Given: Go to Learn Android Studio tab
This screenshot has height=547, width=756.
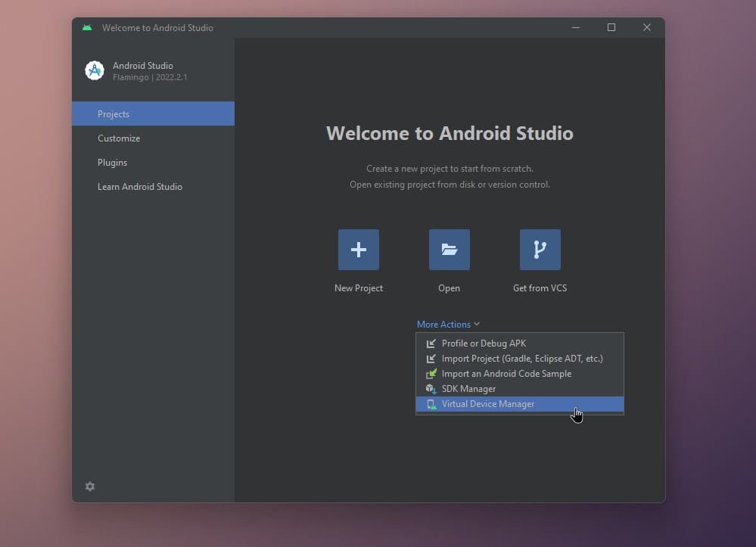Looking at the screenshot, I should [x=154, y=187].
